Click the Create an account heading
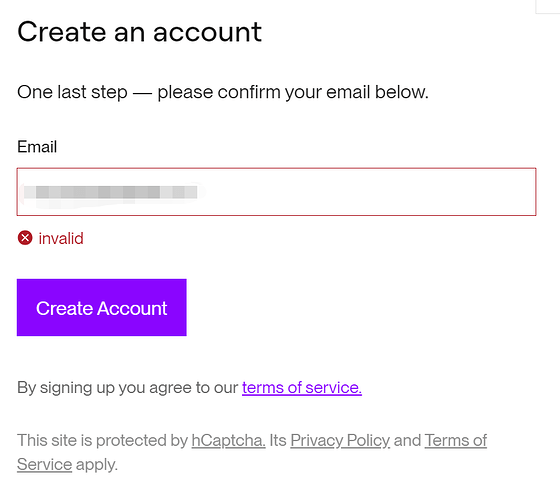 (x=140, y=32)
